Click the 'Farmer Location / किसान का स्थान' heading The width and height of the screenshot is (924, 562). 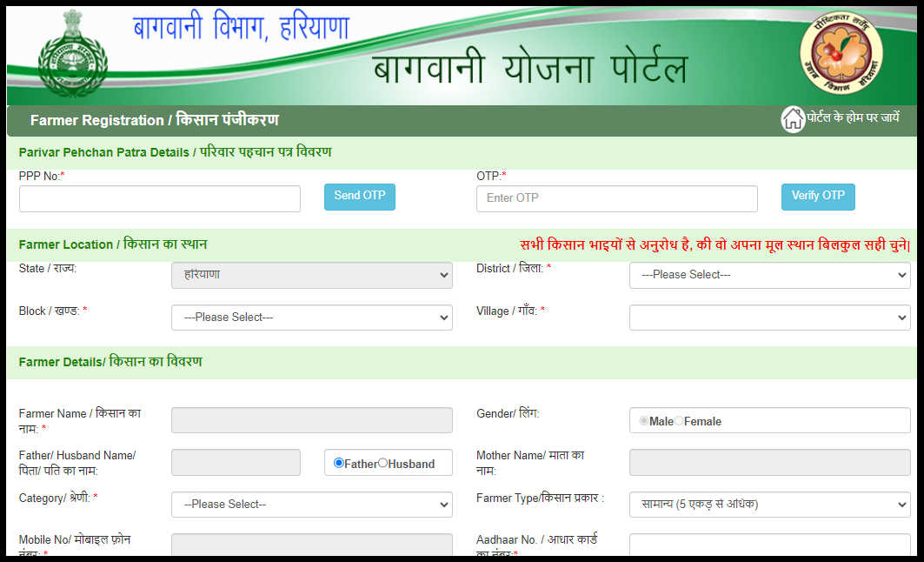[112, 244]
